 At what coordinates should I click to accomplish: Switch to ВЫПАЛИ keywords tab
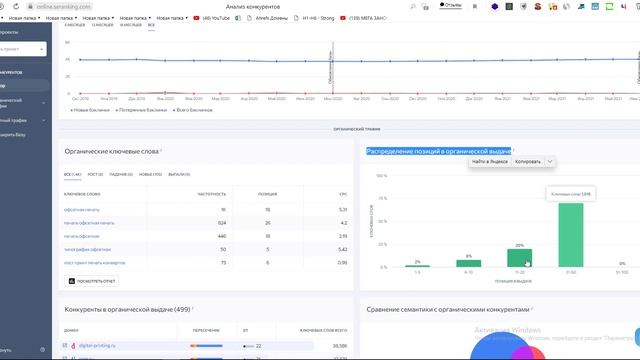[179, 174]
